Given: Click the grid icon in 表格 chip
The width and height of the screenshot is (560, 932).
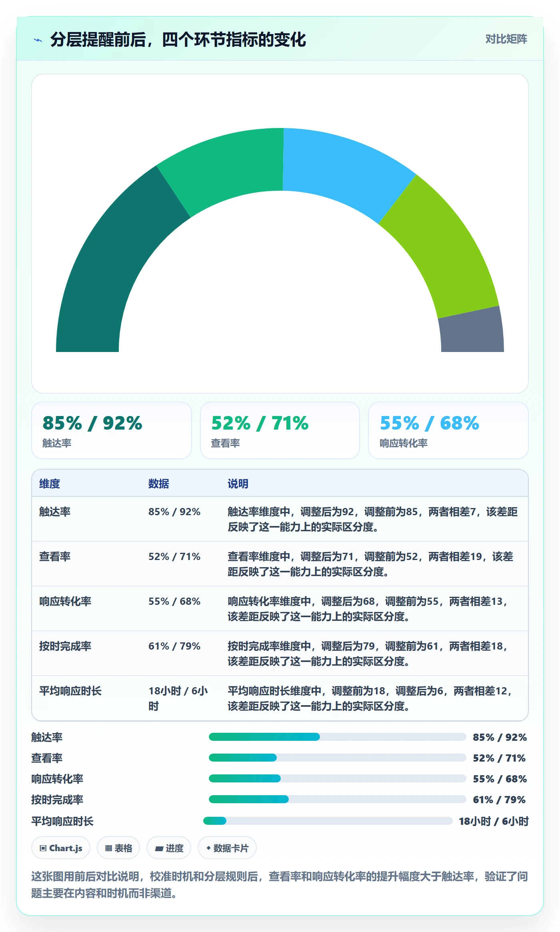Looking at the screenshot, I should (x=108, y=848).
